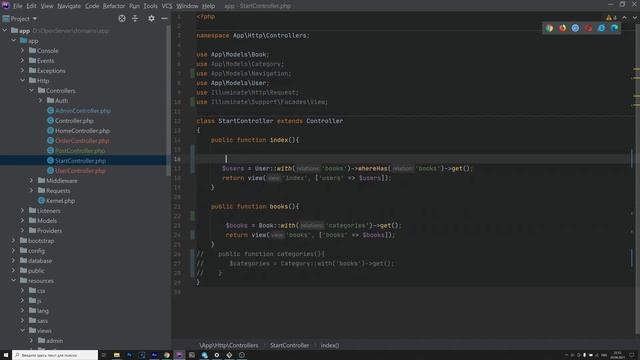Screen dimensions: 640x360
Task: Open the VCS menu
Action: click(167, 6)
